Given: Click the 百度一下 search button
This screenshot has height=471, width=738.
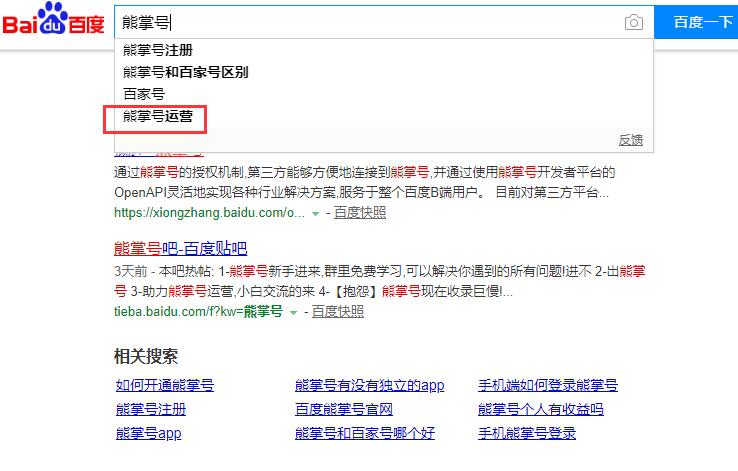Looking at the screenshot, I should tap(697, 22).
